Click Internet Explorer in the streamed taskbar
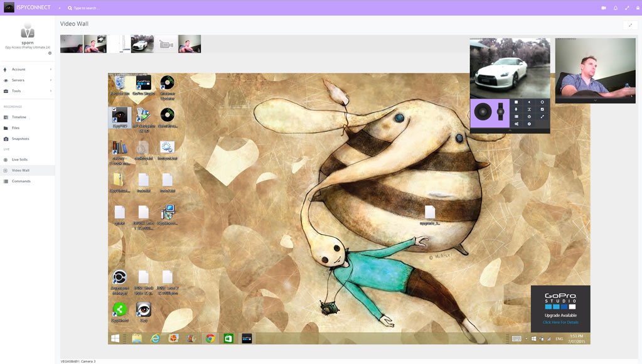 pyautogui.click(x=155, y=338)
